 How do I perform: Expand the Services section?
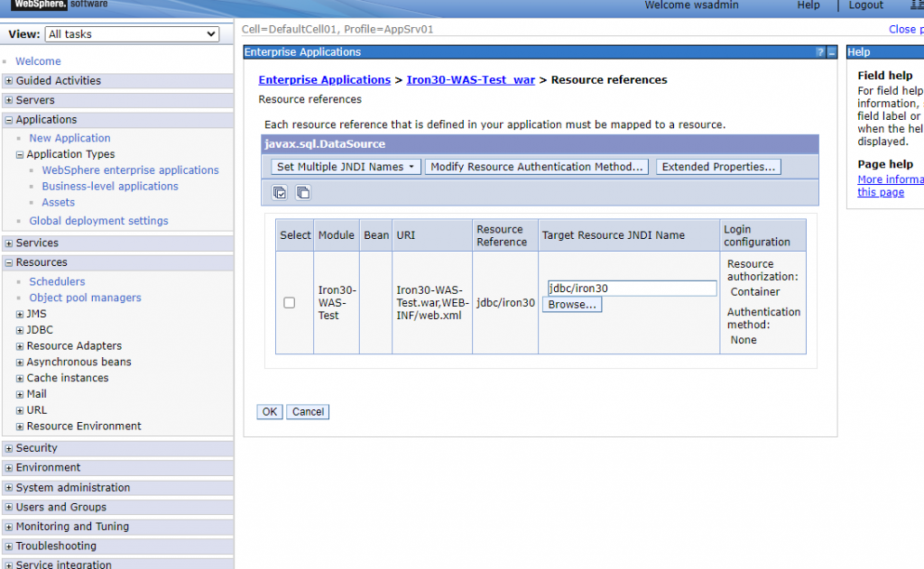tap(9, 243)
